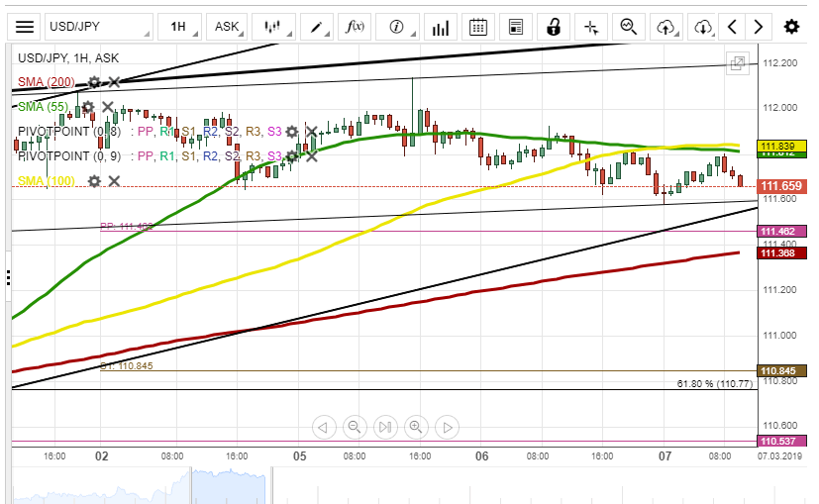The width and height of the screenshot is (819, 504).
Task: Toggle the crosshair cursor tool
Action: click(x=591, y=27)
